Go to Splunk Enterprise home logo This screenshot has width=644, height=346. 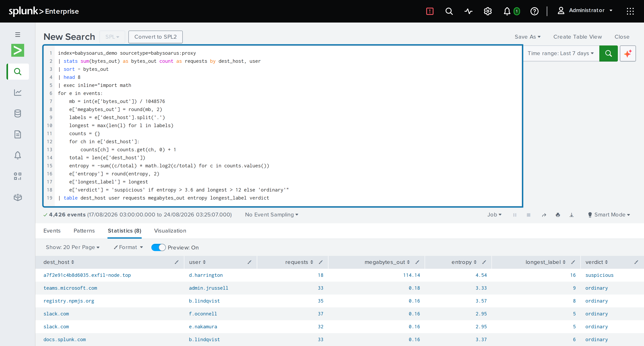pos(44,11)
